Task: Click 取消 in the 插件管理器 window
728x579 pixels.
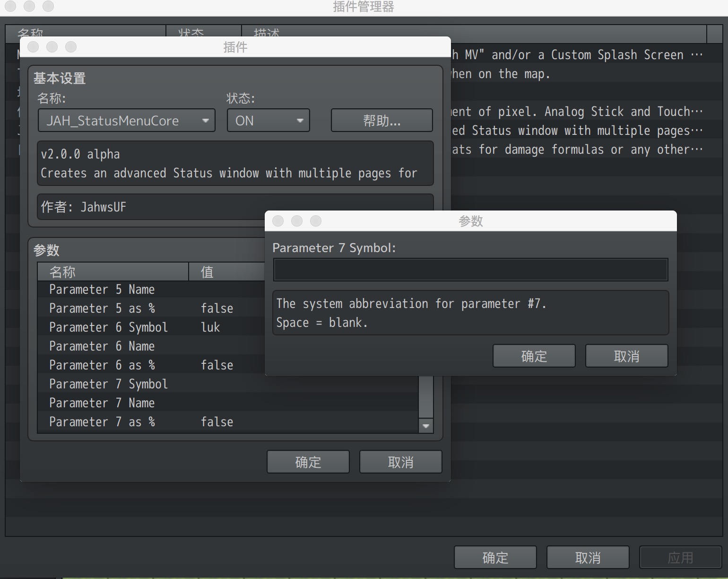Action: click(x=588, y=557)
